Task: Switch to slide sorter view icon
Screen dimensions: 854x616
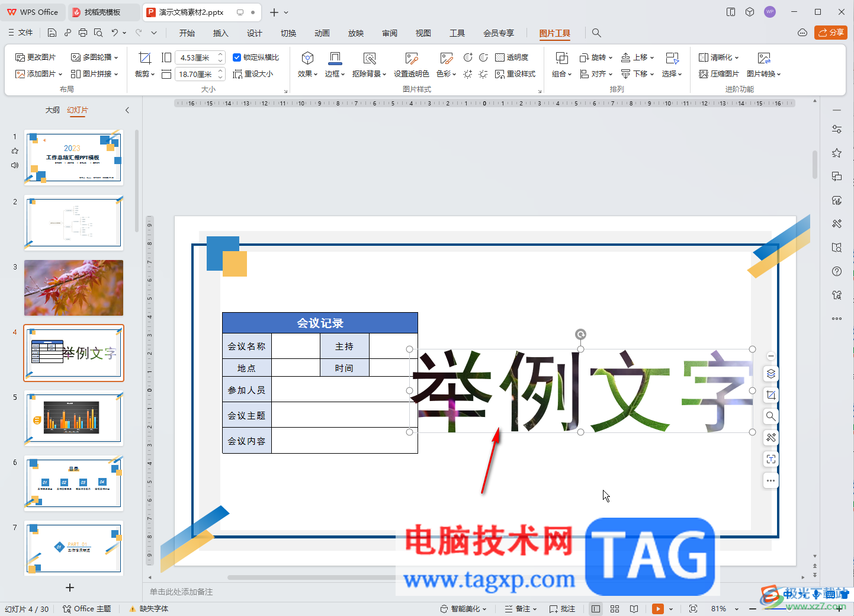Action: click(615, 609)
